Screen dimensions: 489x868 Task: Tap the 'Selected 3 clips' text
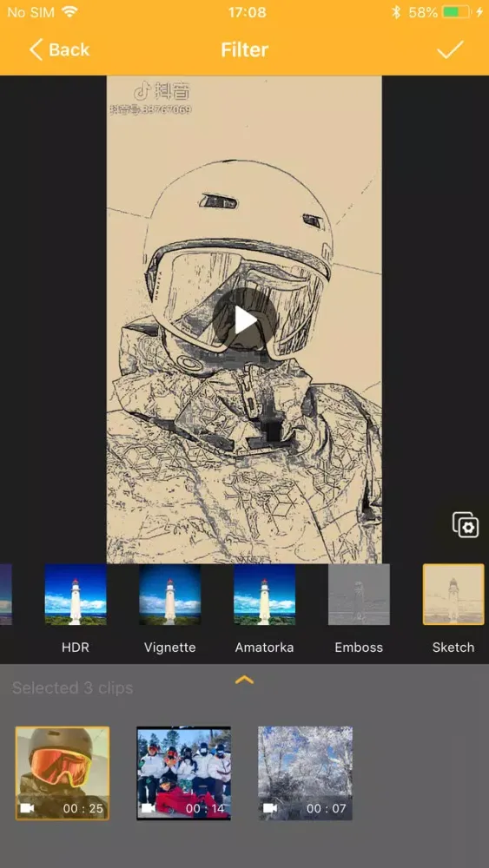(73, 688)
